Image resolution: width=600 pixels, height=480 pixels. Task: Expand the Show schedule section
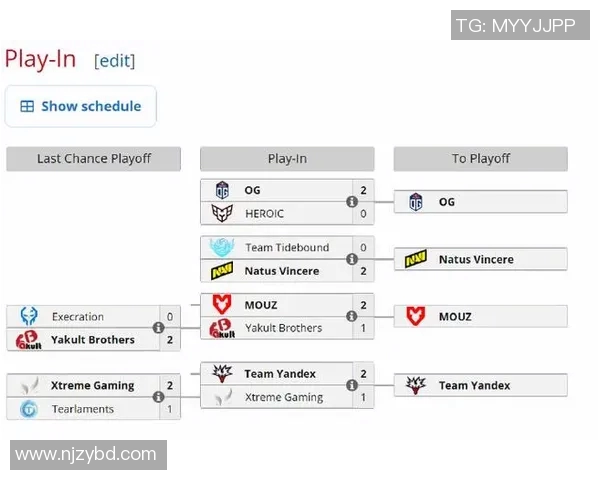[81, 106]
